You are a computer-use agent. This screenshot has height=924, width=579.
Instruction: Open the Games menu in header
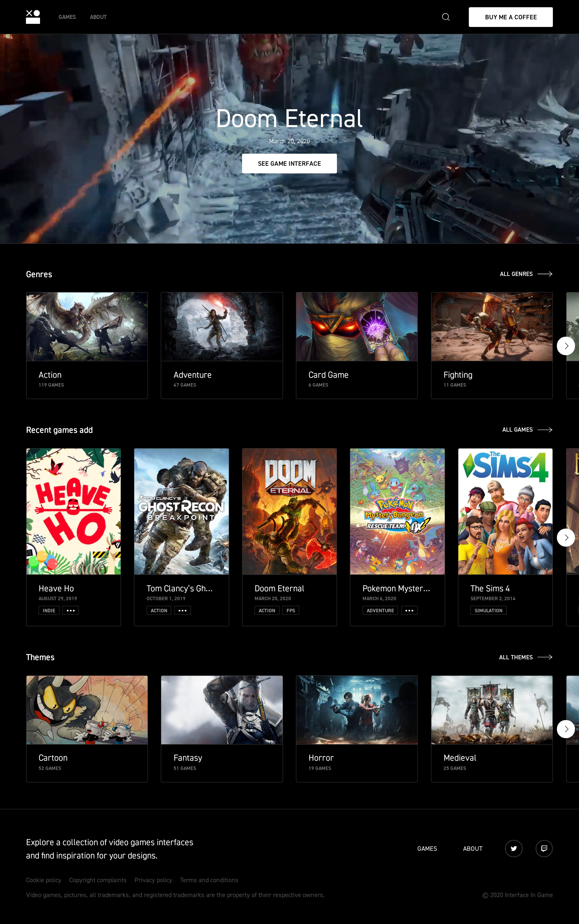(x=67, y=17)
